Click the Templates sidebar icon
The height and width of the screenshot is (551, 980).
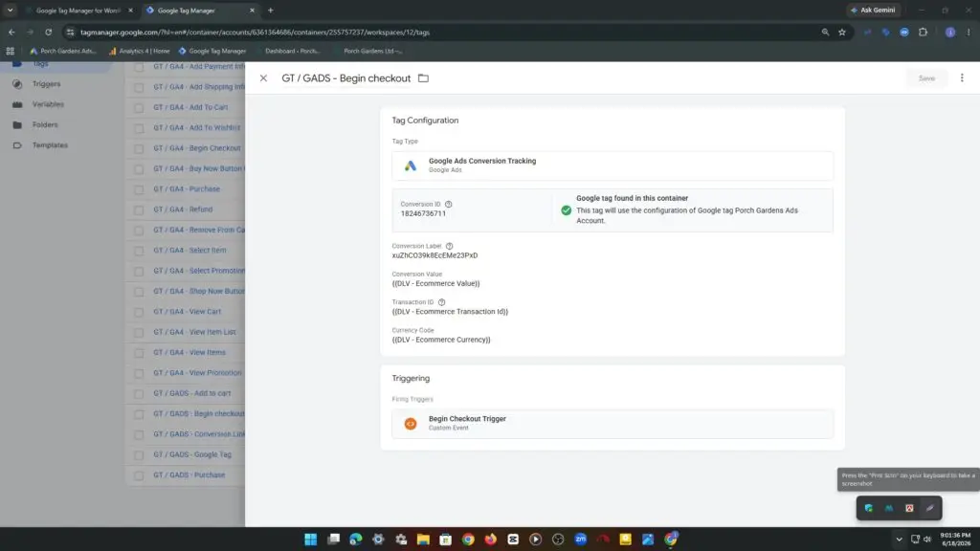(17, 145)
